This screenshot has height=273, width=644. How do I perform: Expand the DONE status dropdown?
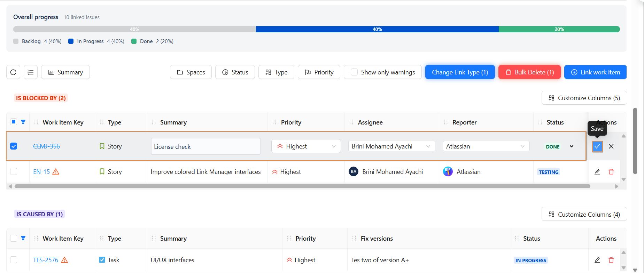pos(572,146)
